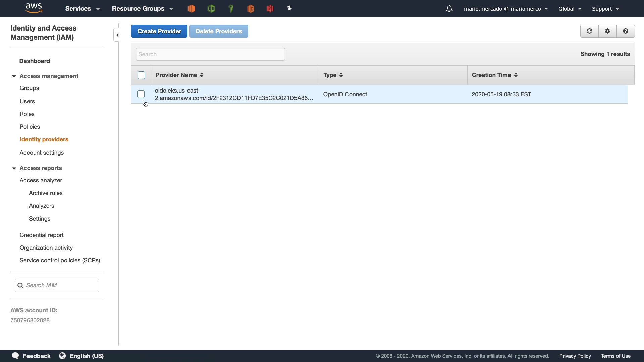Expand the Services dropdown menu
This screenshot has width=644, height=362.
pos(83,9)
